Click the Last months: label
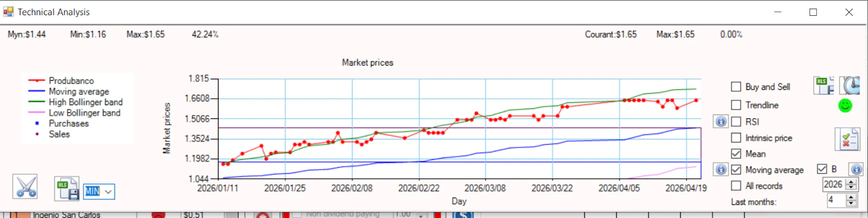This screenshot has height=218, width=868. (754, 202)
